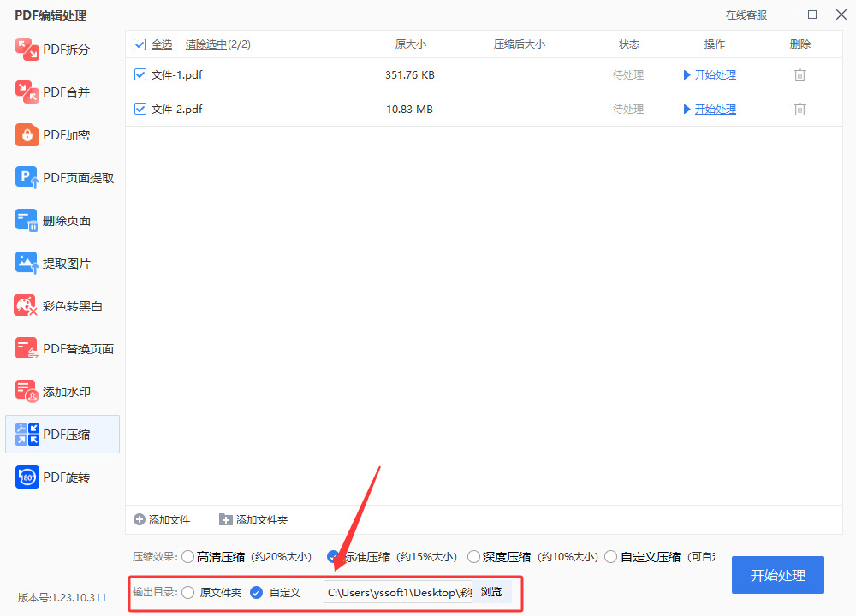Click the PDF压缩 compress icon
Screen dimensions: 856x616
tap(27, 435)
